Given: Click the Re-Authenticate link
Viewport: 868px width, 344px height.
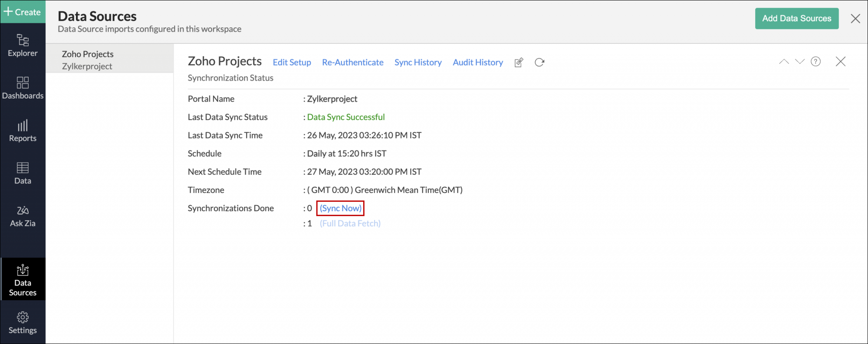Looking at the screenshot, I should pyautogui.click(x=352, y=62).
